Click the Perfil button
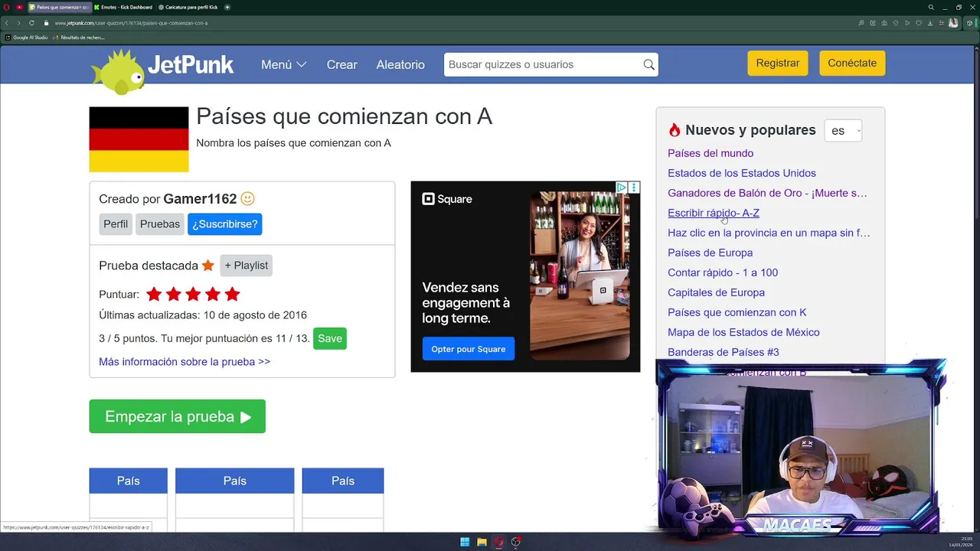The width and height of the screenshot is (980, 551). [116, 224]
